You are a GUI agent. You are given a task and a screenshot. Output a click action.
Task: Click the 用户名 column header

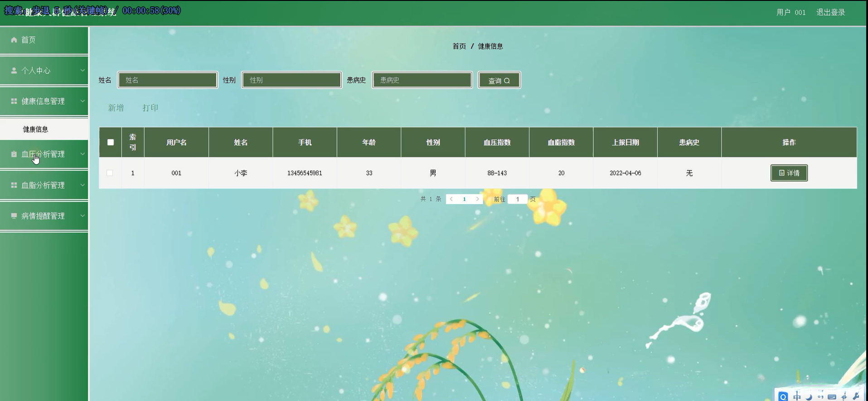click(176, 142)
